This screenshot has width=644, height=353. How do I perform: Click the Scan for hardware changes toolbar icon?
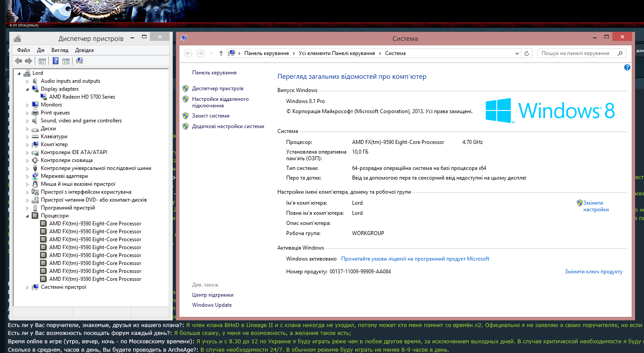[x=80, y=61]
